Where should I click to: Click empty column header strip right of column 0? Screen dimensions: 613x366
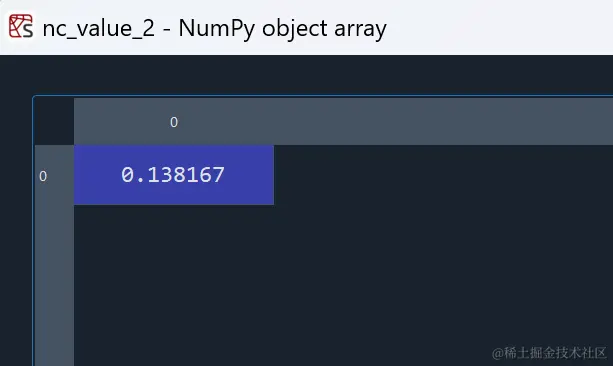coord(443,122)
